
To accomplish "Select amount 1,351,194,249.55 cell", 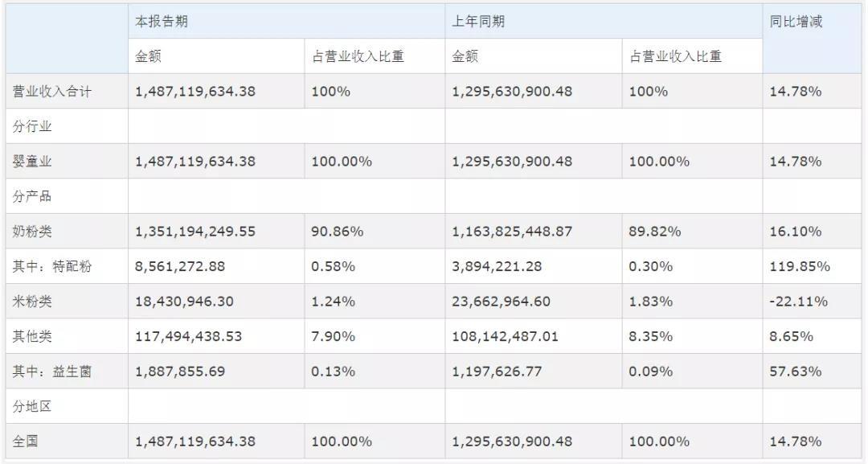I will coord(195,232).
